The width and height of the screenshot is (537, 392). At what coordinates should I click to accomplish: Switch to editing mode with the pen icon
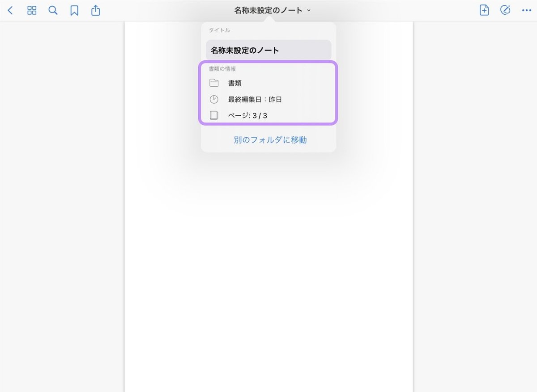click(505, 10)
